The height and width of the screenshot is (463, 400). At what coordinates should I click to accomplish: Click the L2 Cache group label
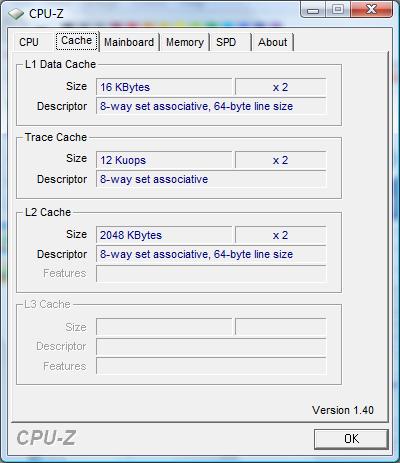point(48,212)
